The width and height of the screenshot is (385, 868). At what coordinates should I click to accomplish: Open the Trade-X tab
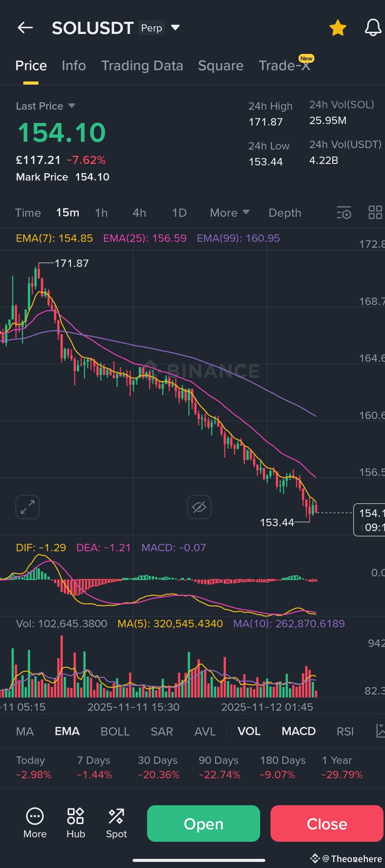pos(285,66)
